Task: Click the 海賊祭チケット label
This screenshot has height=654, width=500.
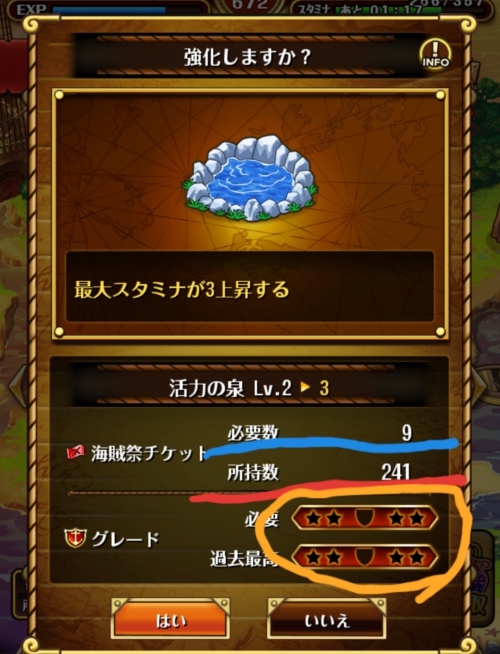Action: [149, 453]
